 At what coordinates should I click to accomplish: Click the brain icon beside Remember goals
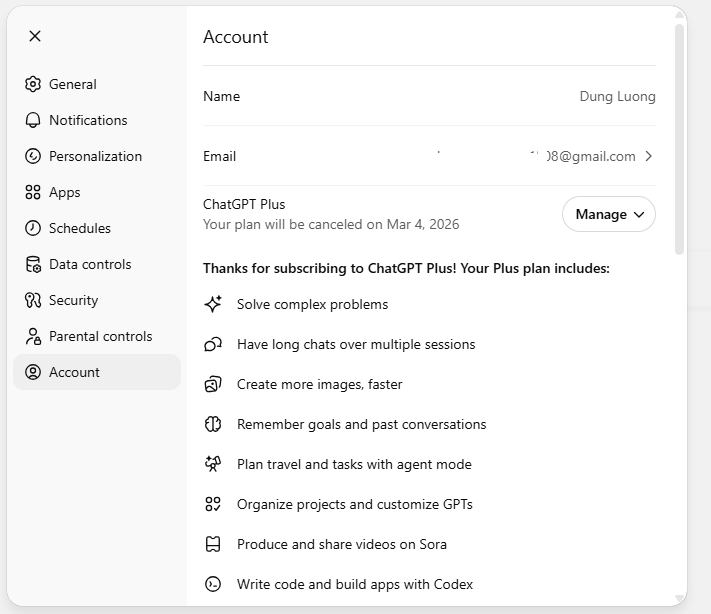[x=213, y=424]
